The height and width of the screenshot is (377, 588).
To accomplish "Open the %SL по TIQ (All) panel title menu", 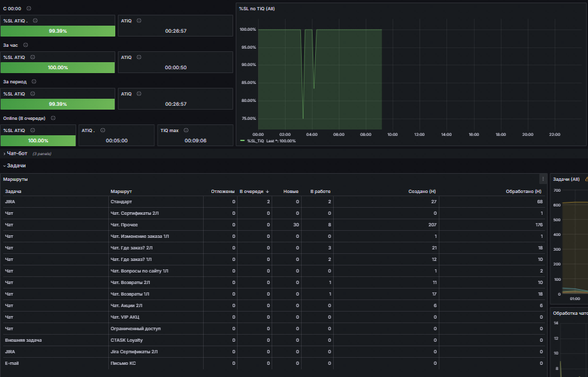I will [x=257, y=8].
